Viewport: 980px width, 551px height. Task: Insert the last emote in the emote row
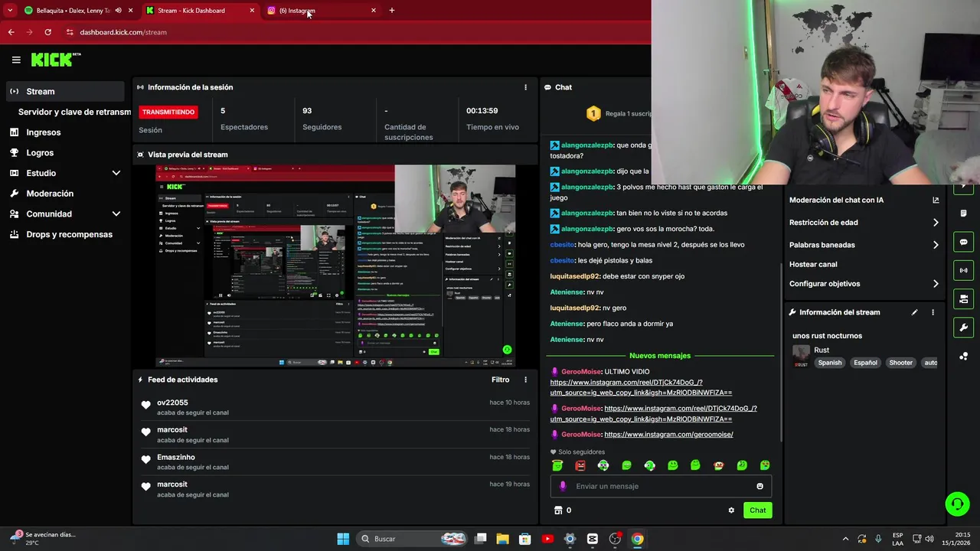tap(765, 465)
